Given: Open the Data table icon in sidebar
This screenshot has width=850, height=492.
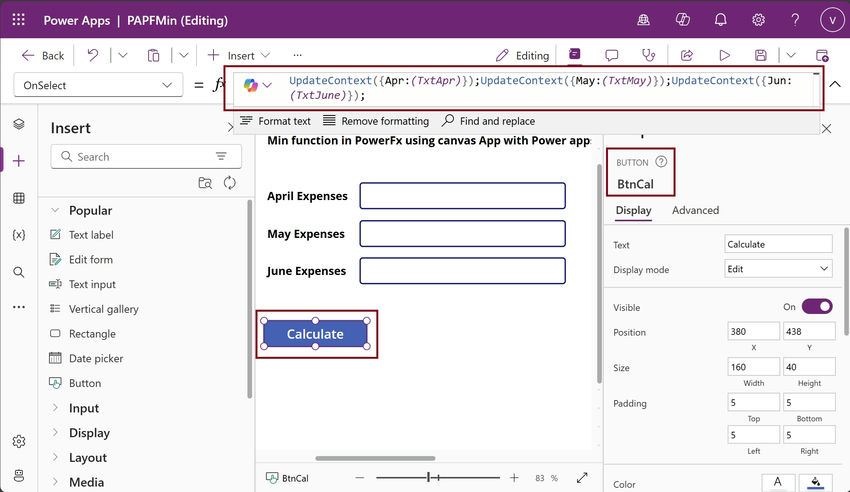Looking at the screenshot, I should [x=19, y=198].
